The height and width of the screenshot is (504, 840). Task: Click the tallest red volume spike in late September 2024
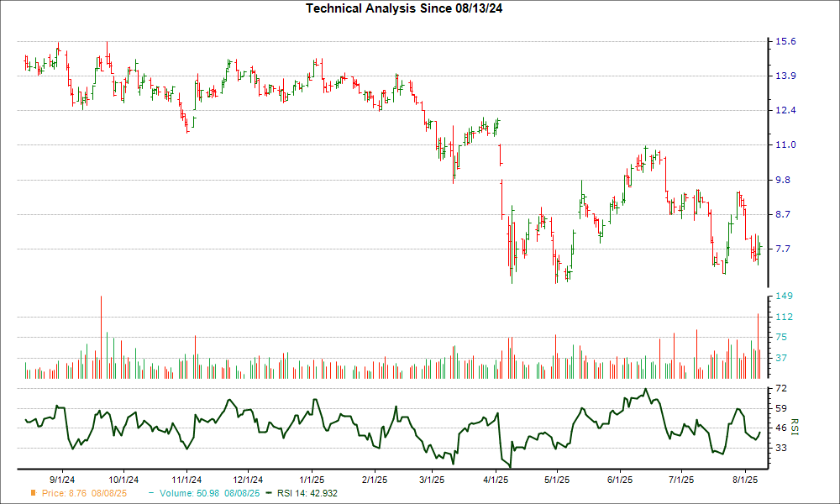click(x=101, y=337)
